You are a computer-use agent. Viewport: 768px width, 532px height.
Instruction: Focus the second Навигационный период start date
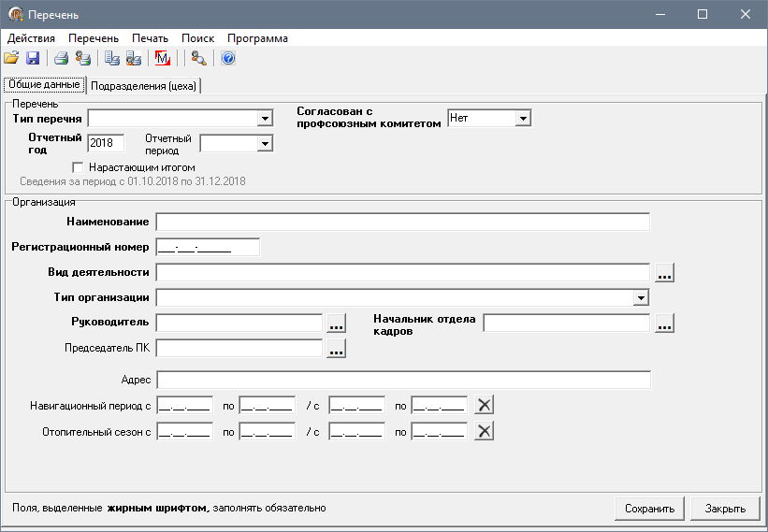click(x=356, y=405)
